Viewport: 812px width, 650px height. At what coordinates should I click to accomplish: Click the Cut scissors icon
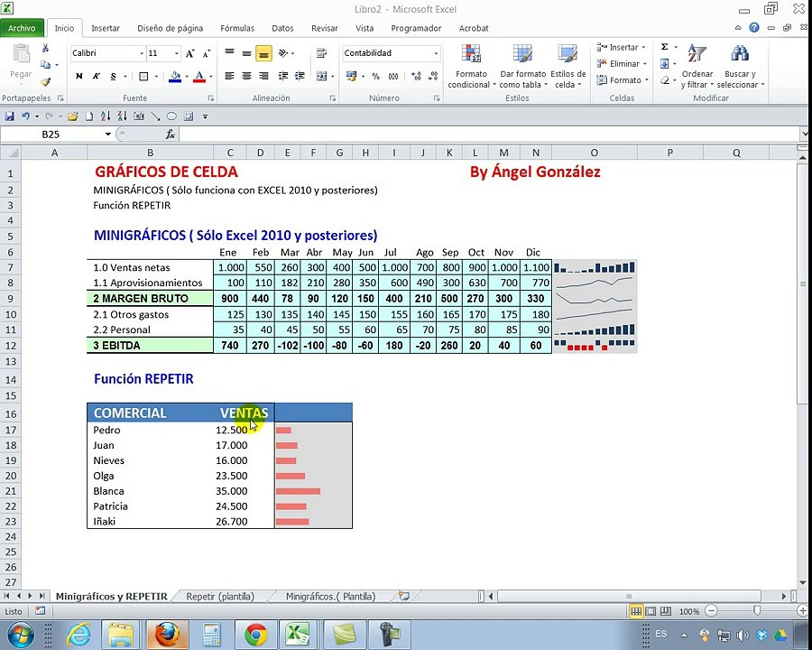[46, 48]
